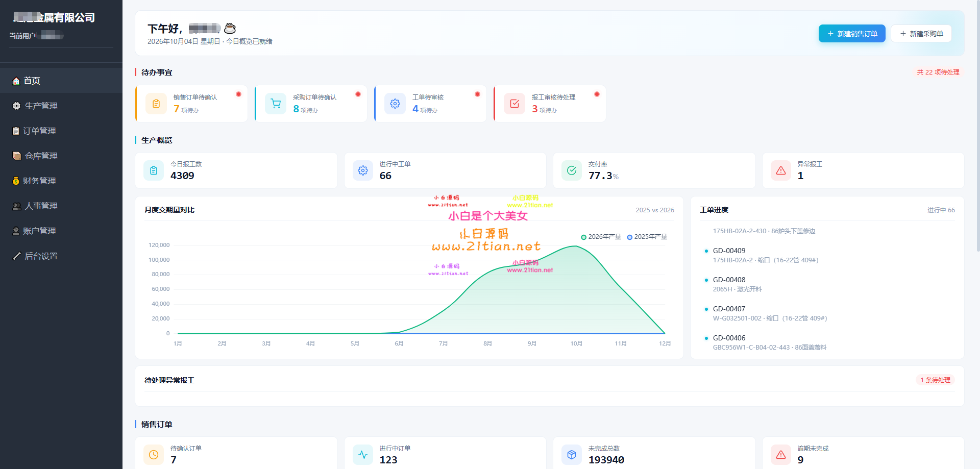Click the clipboard icon beside 订单管理
The height and width of the screenshot is (469, 980).
pyautogui.click(x=16, y=131)
